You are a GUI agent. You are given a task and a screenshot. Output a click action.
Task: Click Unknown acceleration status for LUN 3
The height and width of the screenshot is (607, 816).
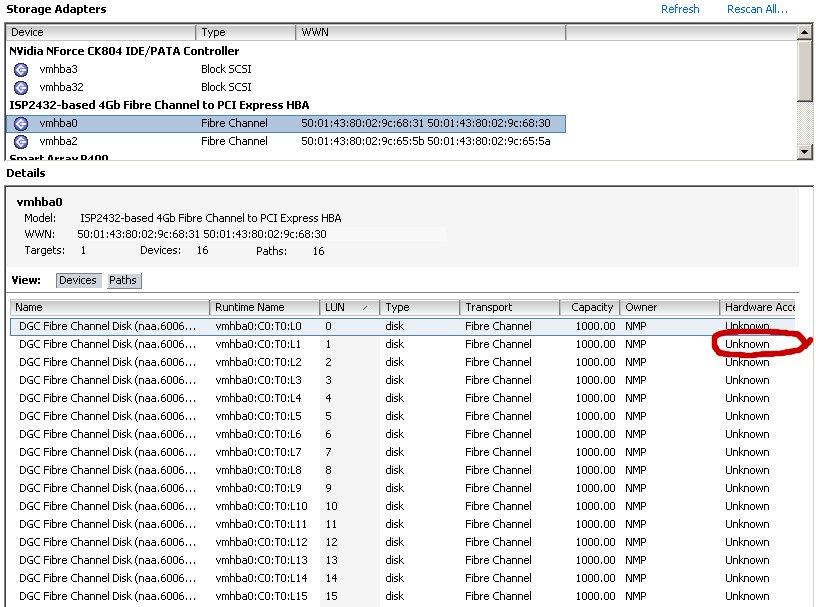tap(747, 380)
